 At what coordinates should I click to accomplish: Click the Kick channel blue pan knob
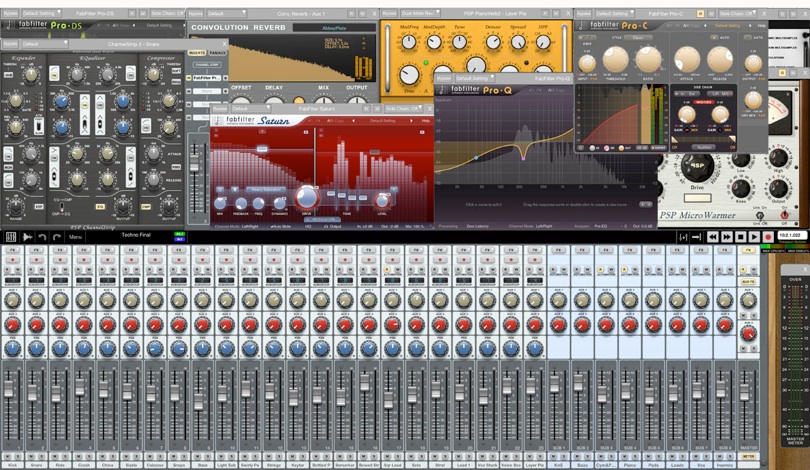coord(12,349)
